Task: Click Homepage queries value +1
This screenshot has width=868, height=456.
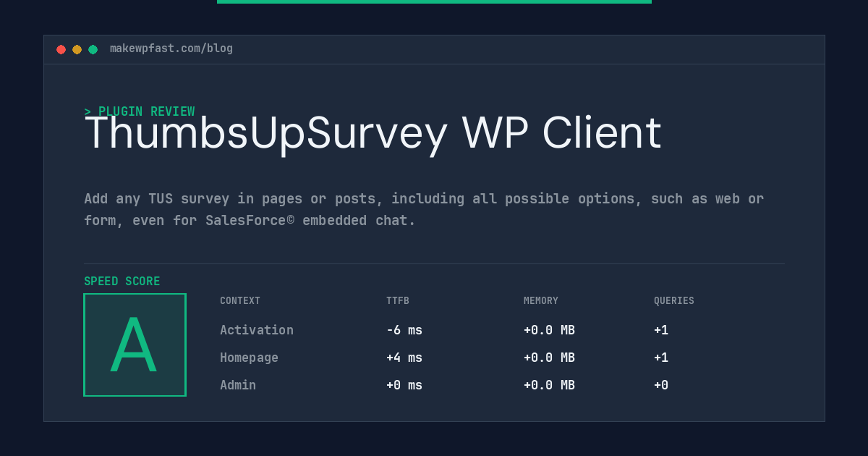Action: coord(661,358)
